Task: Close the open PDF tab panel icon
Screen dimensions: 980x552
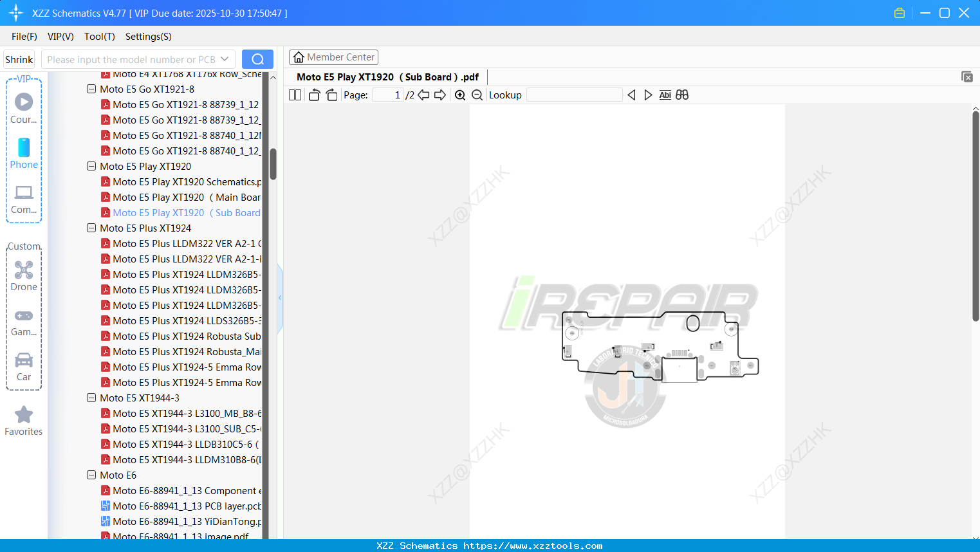Action: [x=966, y=77]
